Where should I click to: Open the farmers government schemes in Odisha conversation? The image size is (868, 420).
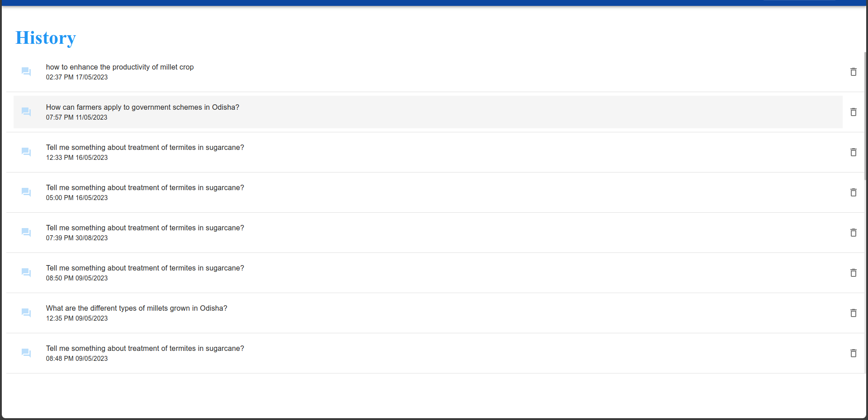point(142,107)
